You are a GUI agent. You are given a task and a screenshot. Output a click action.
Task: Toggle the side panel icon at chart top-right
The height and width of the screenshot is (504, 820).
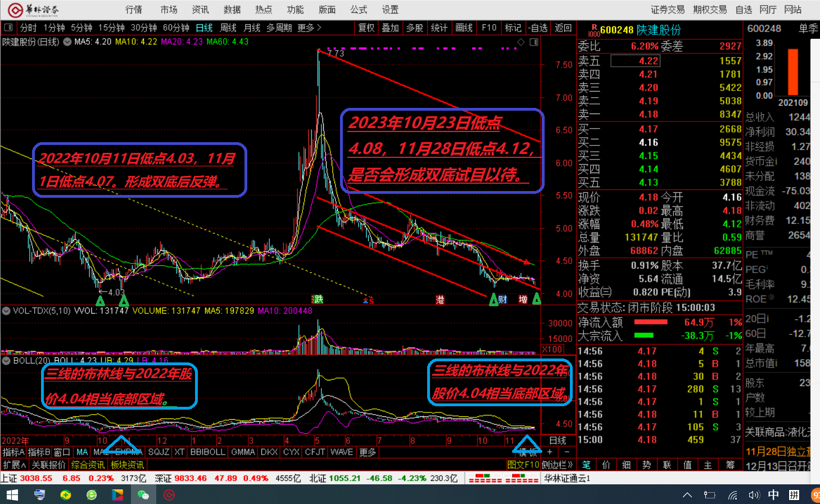[533, 42]
